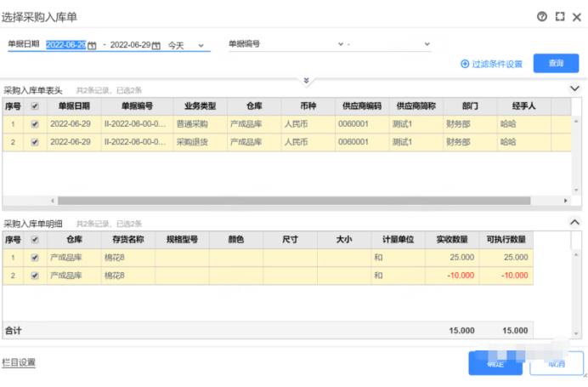Screen dimensions: 588x387
Task: Click the 供应商编码 column header
Action: tap(362, 106)
